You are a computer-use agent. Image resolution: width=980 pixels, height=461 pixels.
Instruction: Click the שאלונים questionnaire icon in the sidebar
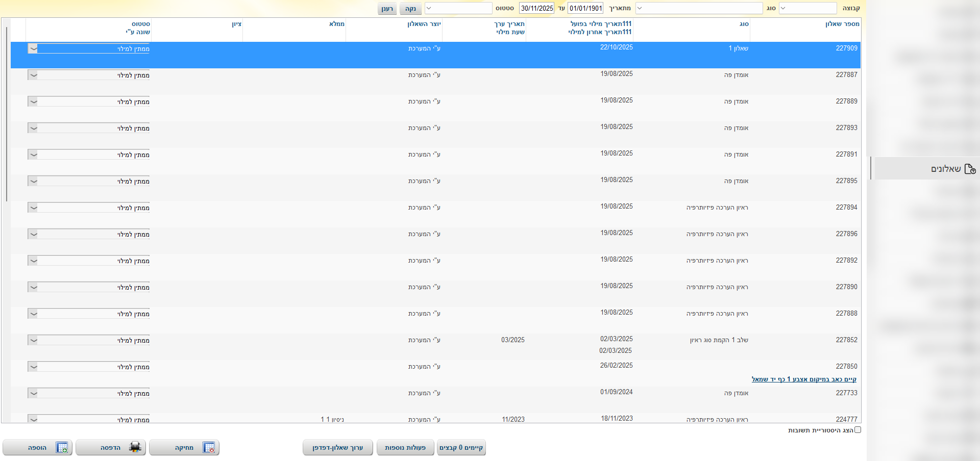click(x=970, y=169)
